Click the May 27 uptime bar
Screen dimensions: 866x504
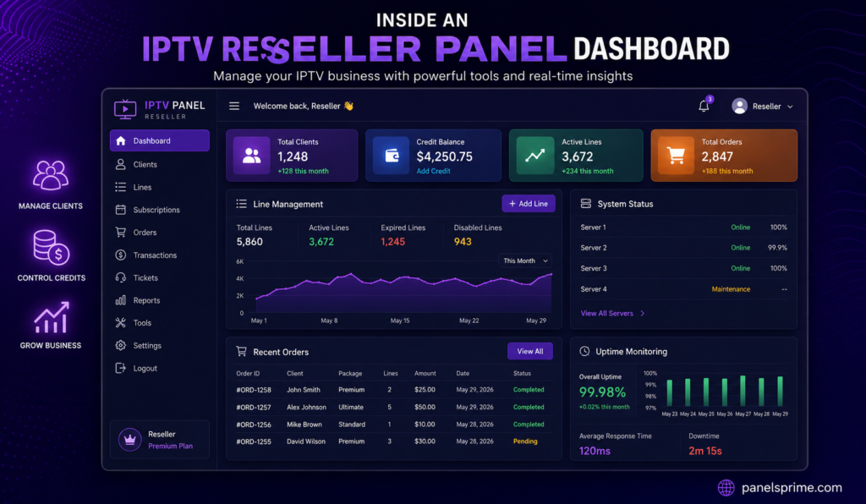743,391
